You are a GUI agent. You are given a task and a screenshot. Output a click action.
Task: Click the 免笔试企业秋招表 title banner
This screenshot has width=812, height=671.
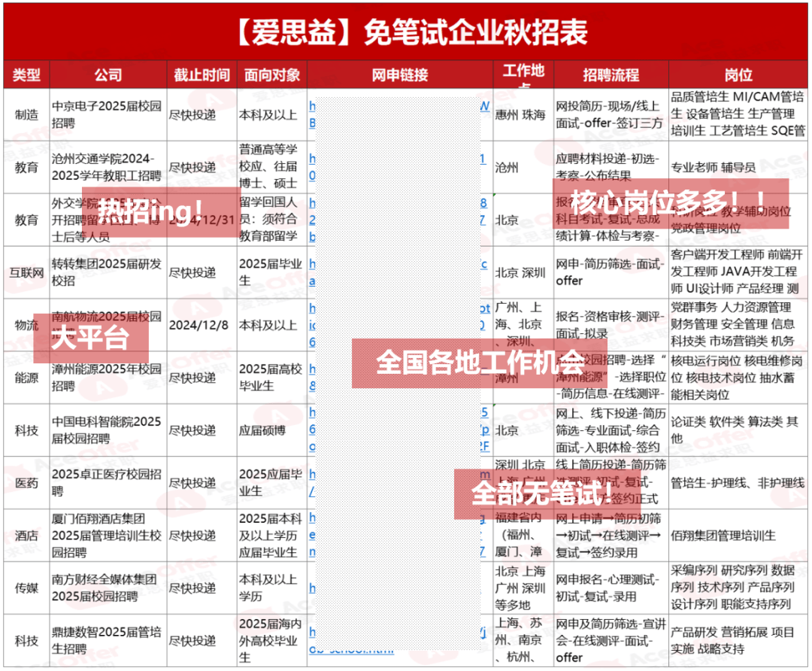click(x=405, y=32)
